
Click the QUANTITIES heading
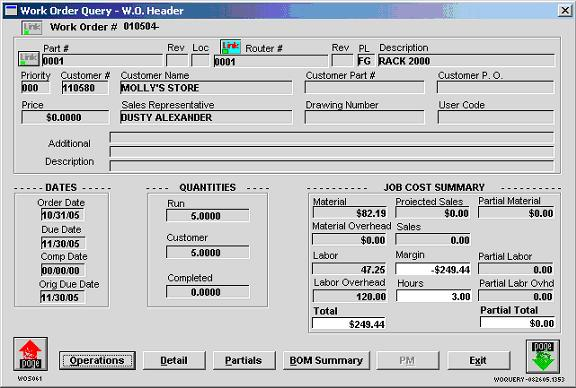point(208,187)
